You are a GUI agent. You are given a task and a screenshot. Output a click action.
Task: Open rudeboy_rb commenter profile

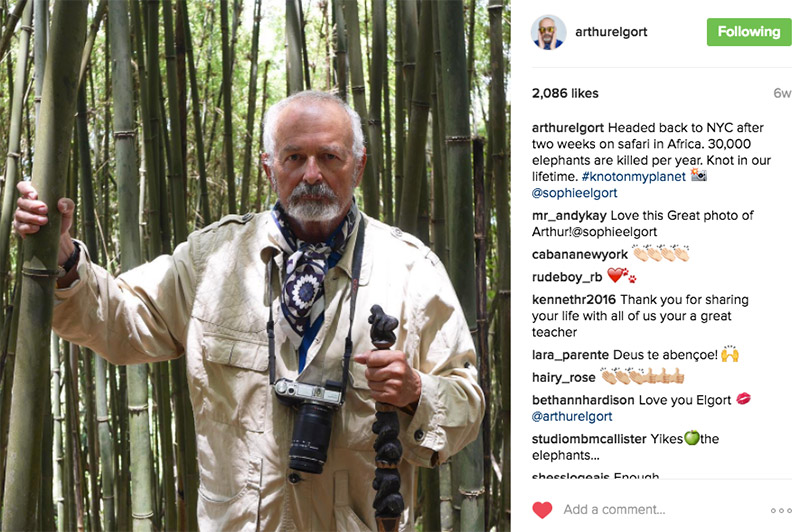point(567,277)
